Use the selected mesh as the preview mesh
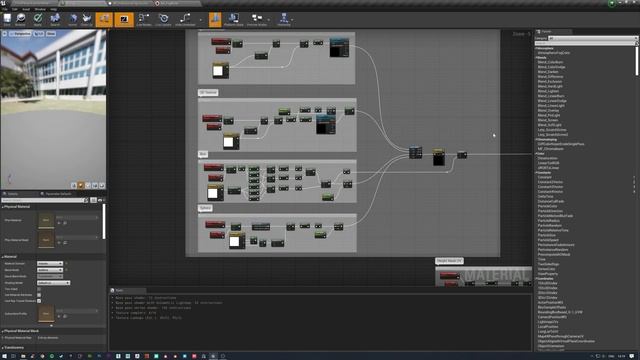 coord(102,185)
